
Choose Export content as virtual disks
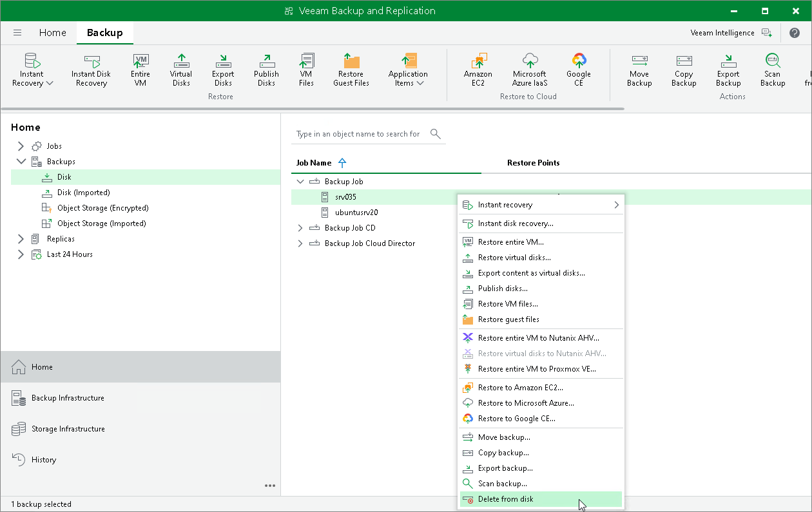click(541, 273)
